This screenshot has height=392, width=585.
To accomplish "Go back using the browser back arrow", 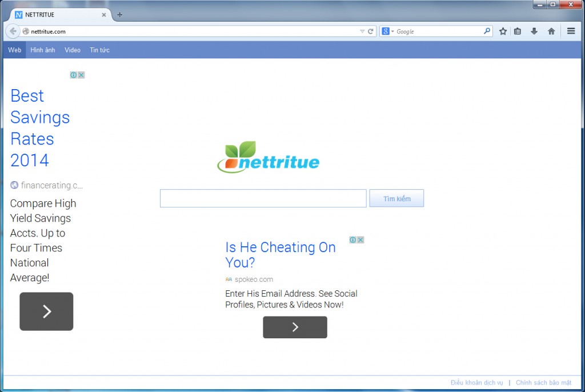I will coord(13,31).
